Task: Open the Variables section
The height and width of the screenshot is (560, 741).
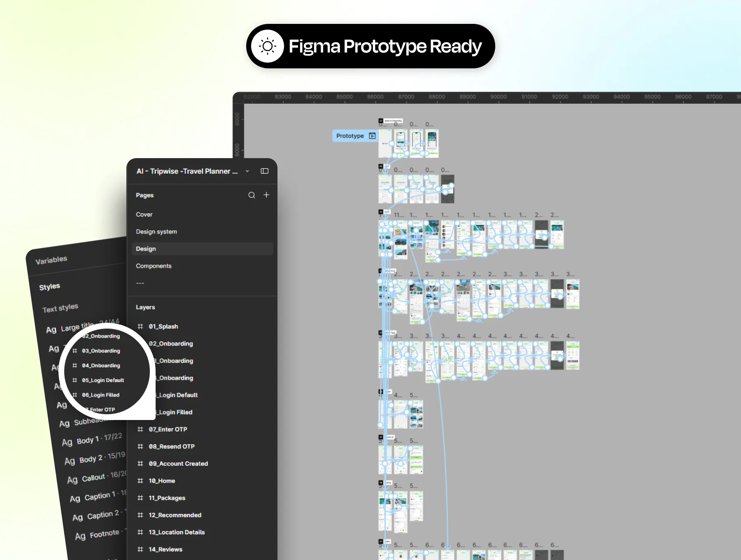Action: [51, 260]
